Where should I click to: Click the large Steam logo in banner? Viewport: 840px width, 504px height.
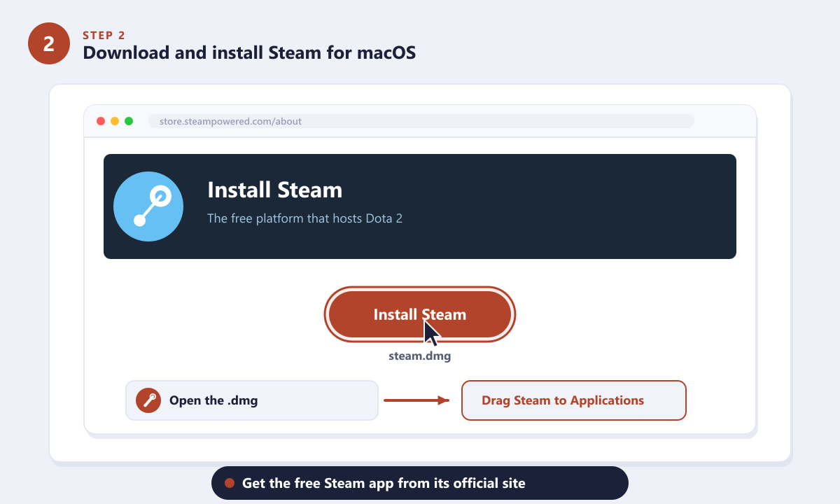pos(148,206)
